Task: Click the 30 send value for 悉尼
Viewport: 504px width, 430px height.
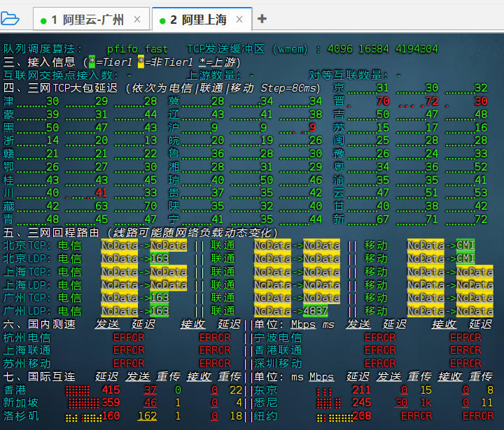Action: [x=401, y=403]
